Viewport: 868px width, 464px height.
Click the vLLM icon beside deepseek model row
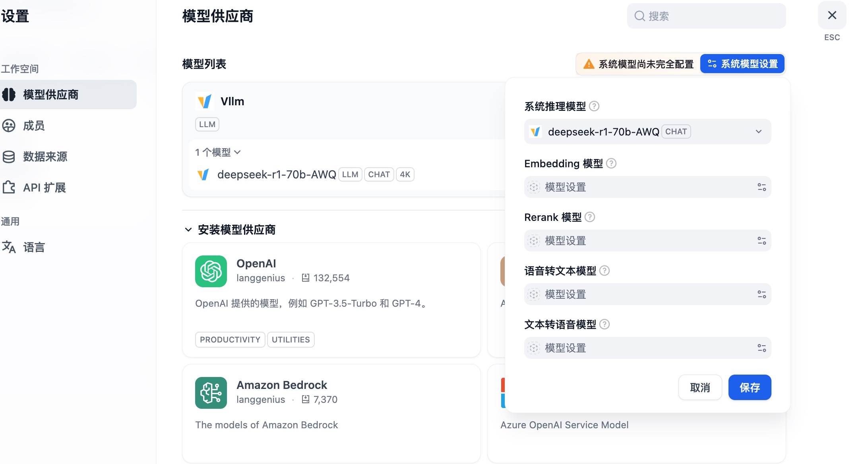pyautogui.click(x=203, y=174)
